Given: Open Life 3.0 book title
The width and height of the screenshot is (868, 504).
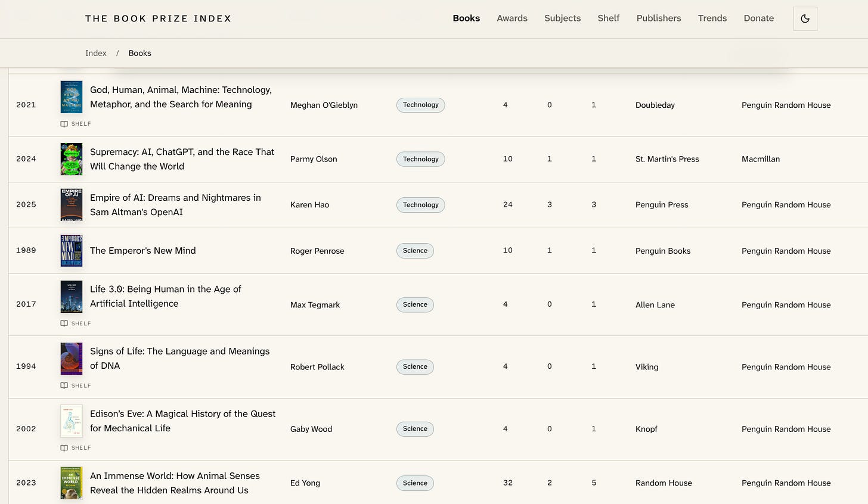Looking at the screenshot, I should 166,297.
